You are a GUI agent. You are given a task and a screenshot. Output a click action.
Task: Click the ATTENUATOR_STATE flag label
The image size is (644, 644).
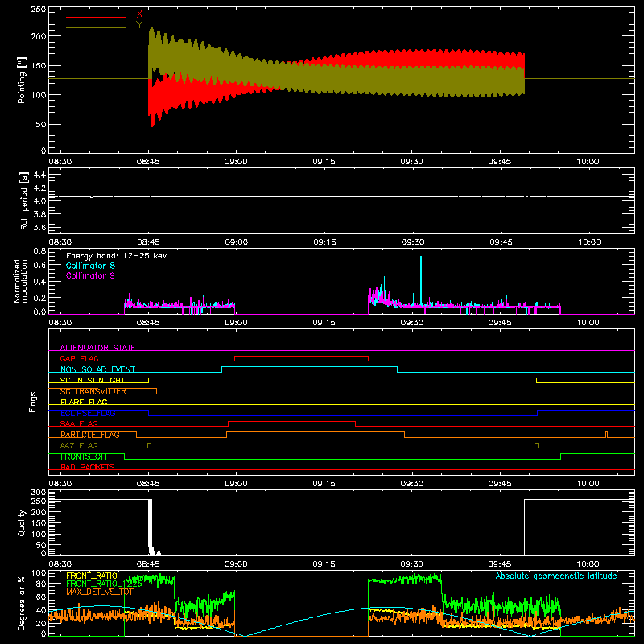97,348
